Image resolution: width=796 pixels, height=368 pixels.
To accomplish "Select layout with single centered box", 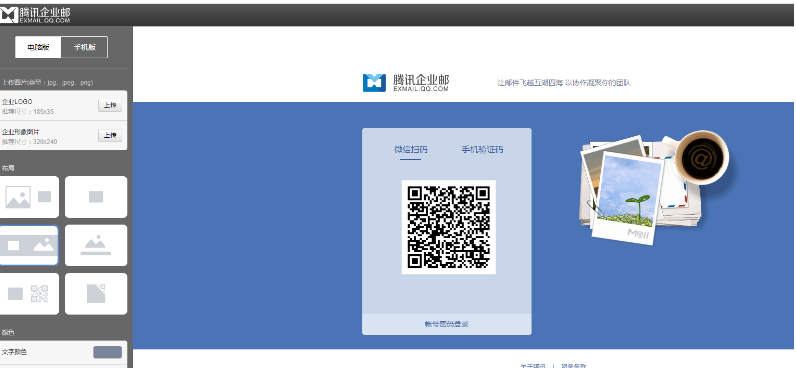I will click(x=96, y=197).
